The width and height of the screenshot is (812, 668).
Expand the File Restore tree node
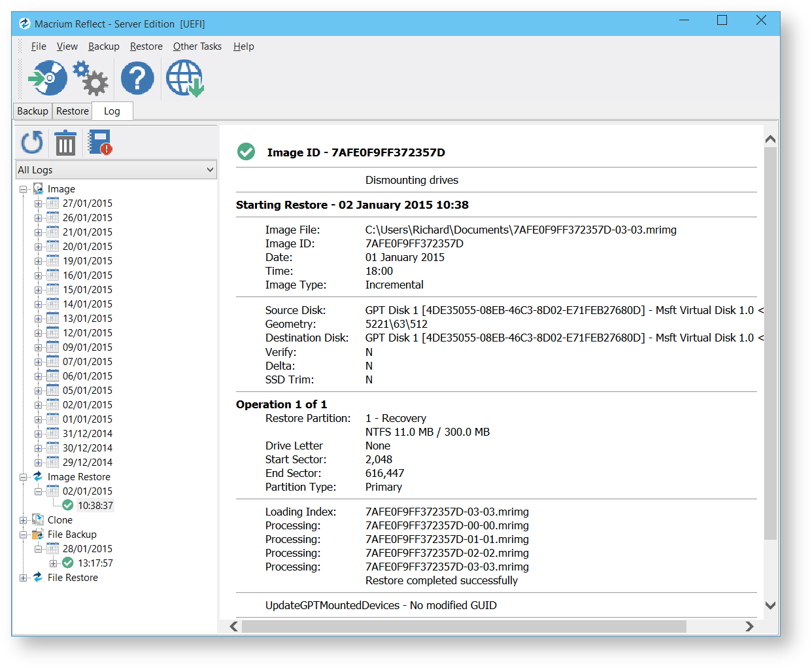pyautogui.click(x=24, y=578)
